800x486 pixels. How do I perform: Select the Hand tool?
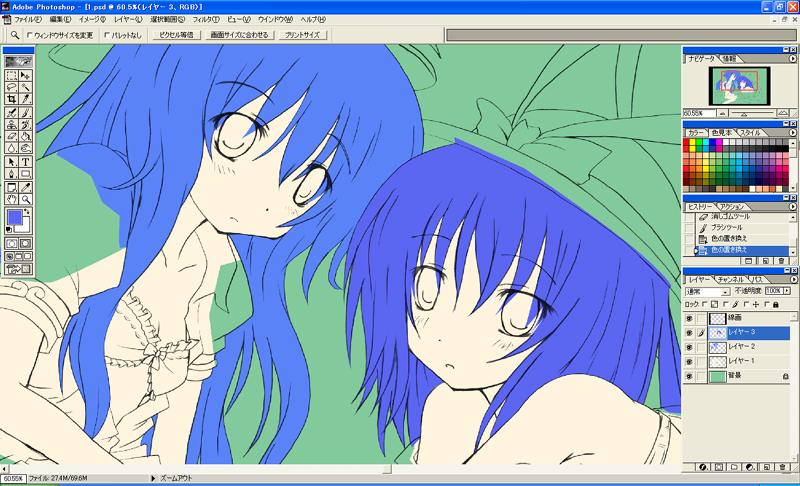12,199
